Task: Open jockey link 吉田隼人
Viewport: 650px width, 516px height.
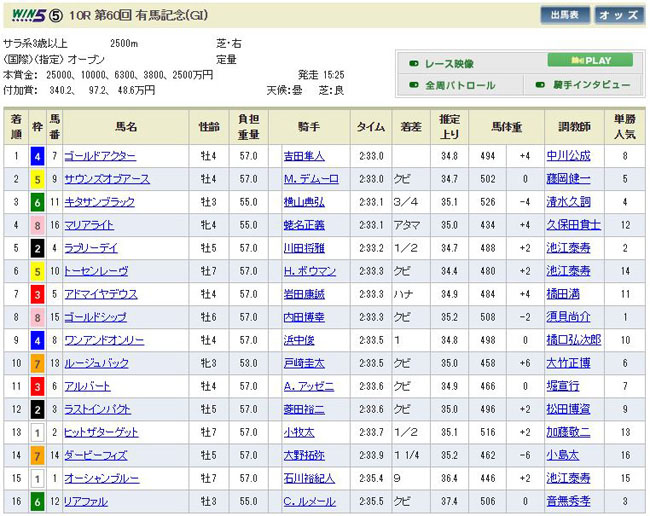Action: click(304, 156)
